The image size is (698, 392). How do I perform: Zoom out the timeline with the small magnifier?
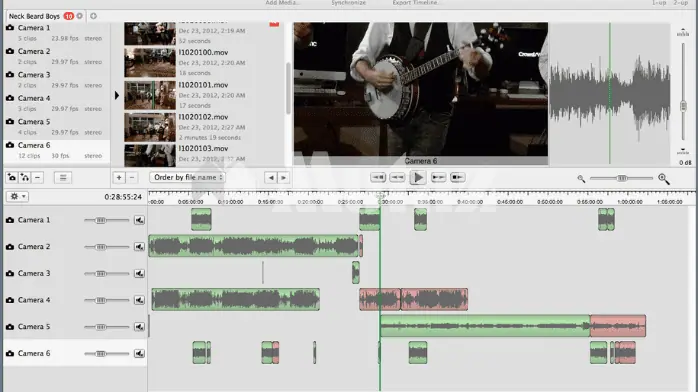(581, 178)
